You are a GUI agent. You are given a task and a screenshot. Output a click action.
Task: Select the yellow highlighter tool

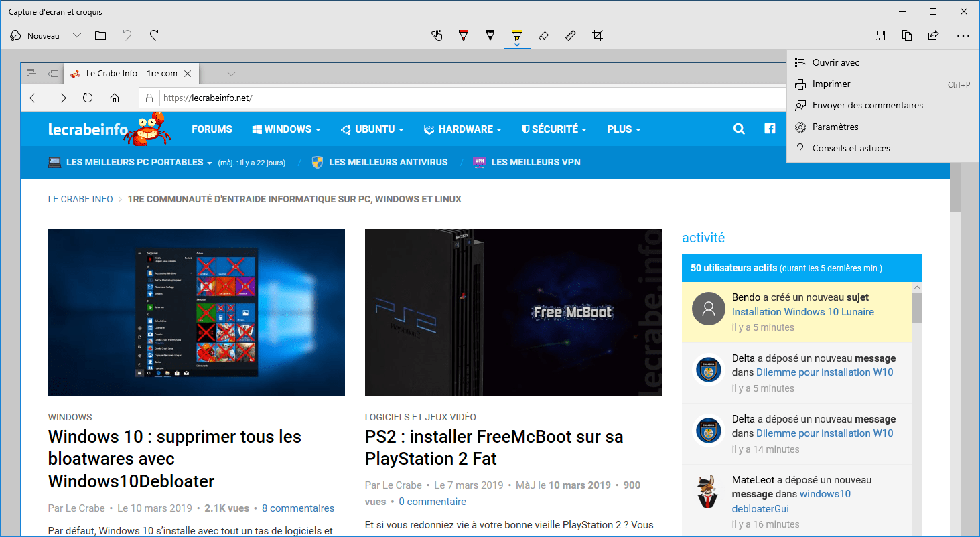[517, 35]
